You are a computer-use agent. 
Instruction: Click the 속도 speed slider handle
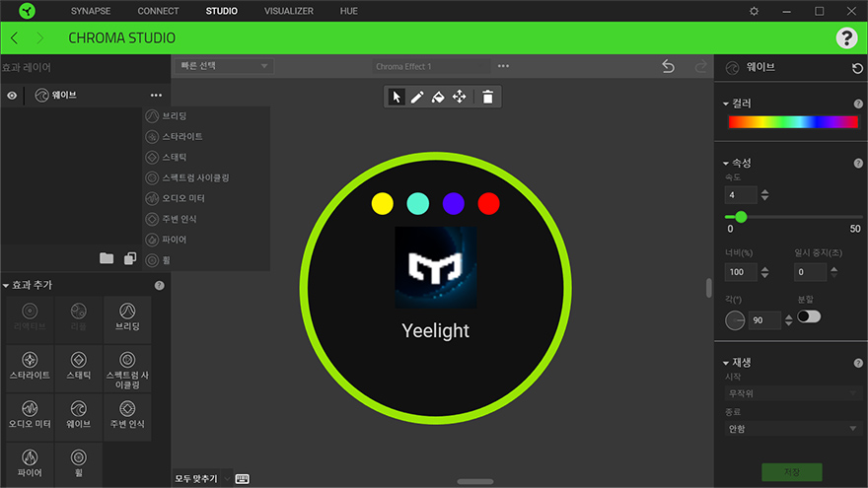coord(741,217)
